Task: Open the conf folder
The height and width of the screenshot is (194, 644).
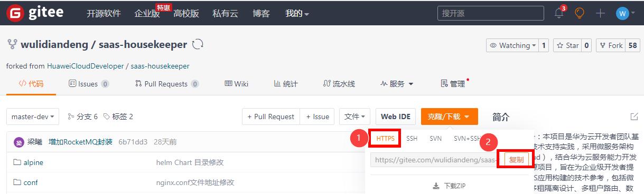Action: coord(31,182)
